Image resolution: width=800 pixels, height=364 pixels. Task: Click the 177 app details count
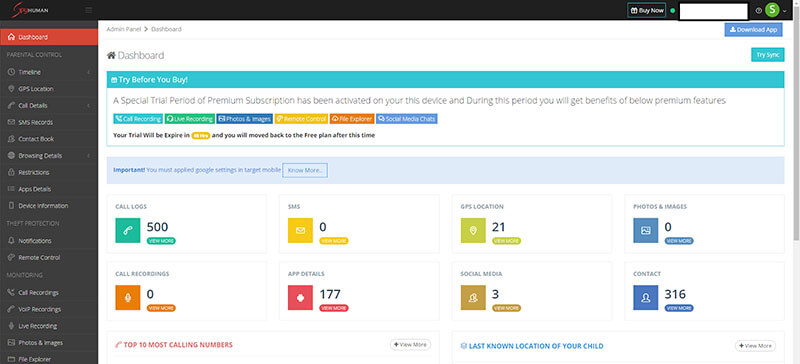(330, 295)
